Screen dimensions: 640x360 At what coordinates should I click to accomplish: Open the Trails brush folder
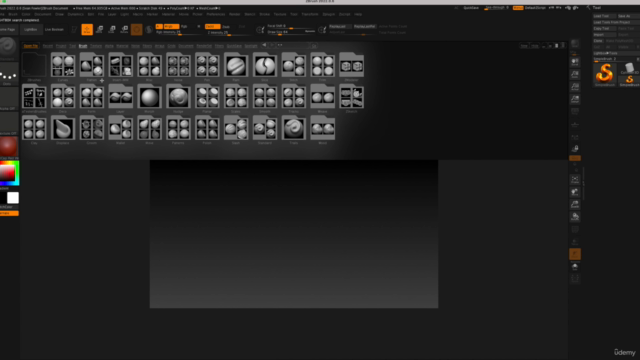point(294,129)
